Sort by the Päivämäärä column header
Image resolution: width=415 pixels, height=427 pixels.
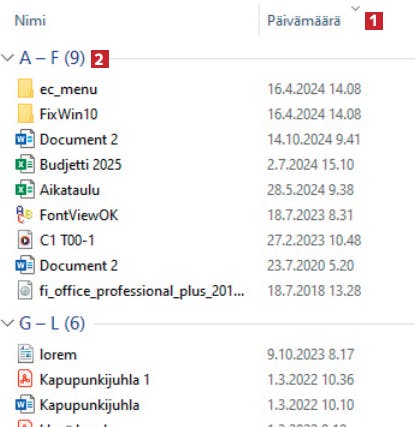coord(304,21)
